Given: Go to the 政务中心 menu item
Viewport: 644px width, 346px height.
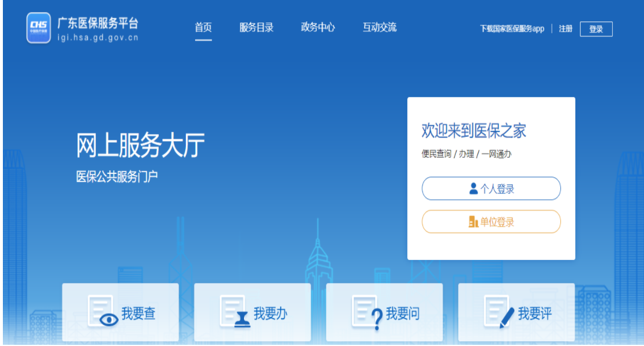Looking at the screenshot, I should pos(317,28).
